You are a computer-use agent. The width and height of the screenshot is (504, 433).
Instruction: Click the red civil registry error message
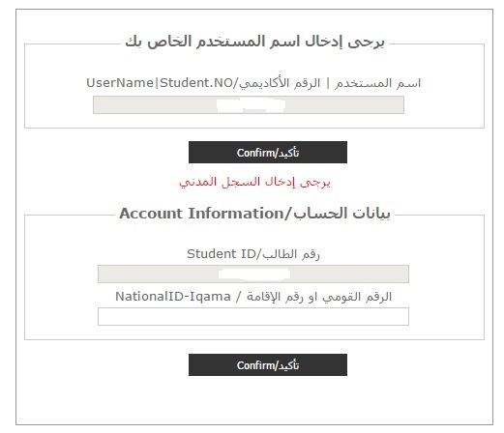[254, 182]
